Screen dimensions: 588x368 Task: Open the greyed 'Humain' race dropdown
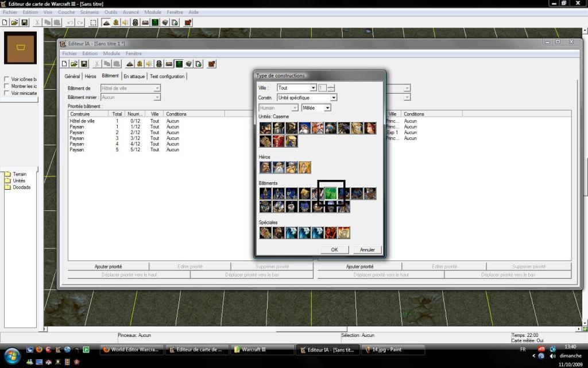(278, 108)
